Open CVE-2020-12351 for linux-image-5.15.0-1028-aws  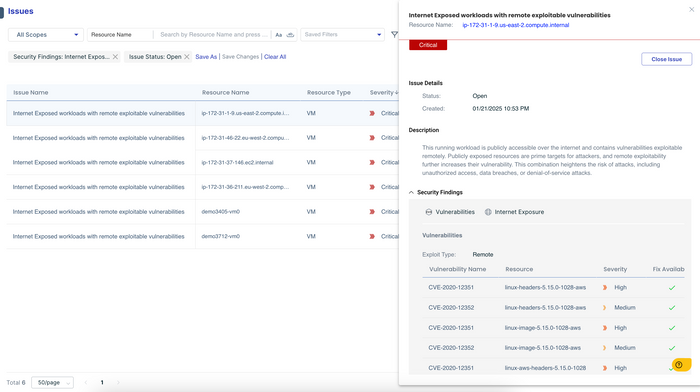click(x=451, y=328)
